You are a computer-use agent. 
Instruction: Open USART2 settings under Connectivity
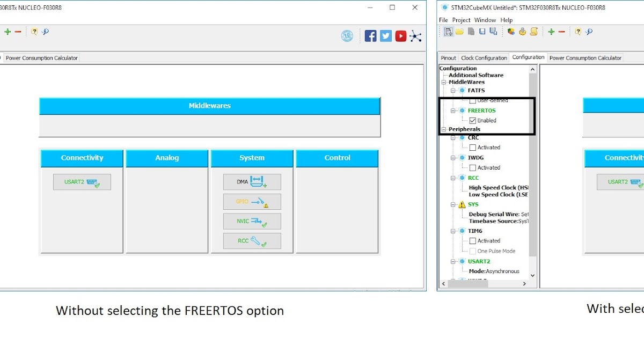click(81, 182)
